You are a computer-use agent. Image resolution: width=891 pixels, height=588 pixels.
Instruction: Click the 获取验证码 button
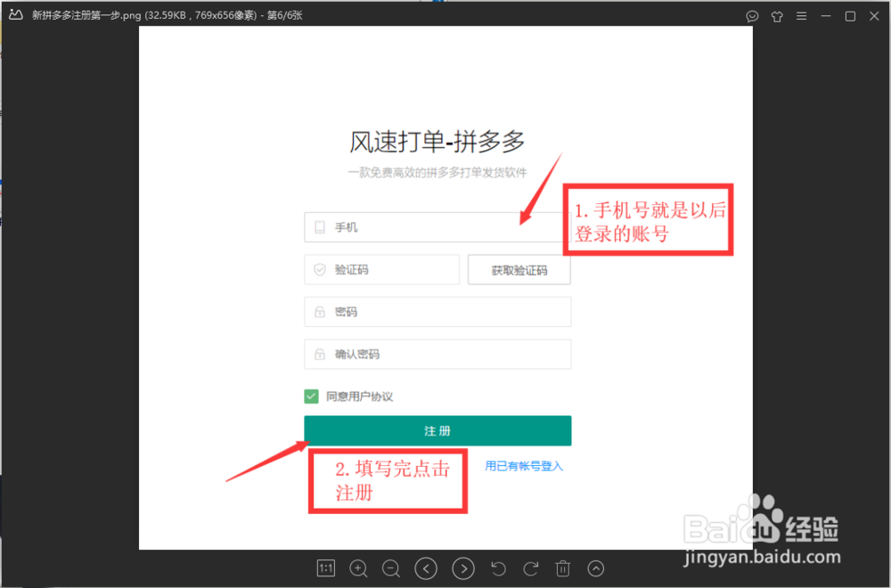(x=519, y=270)
